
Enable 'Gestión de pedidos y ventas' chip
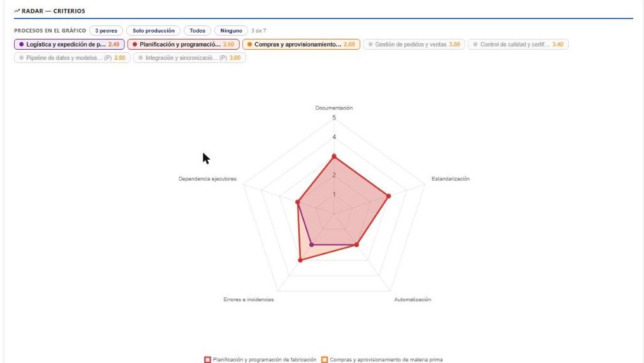point(414,45)
